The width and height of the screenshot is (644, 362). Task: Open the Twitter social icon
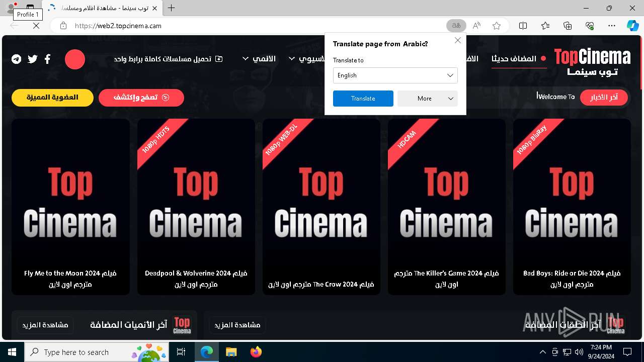pyautogui.click(x=33, y=59)
